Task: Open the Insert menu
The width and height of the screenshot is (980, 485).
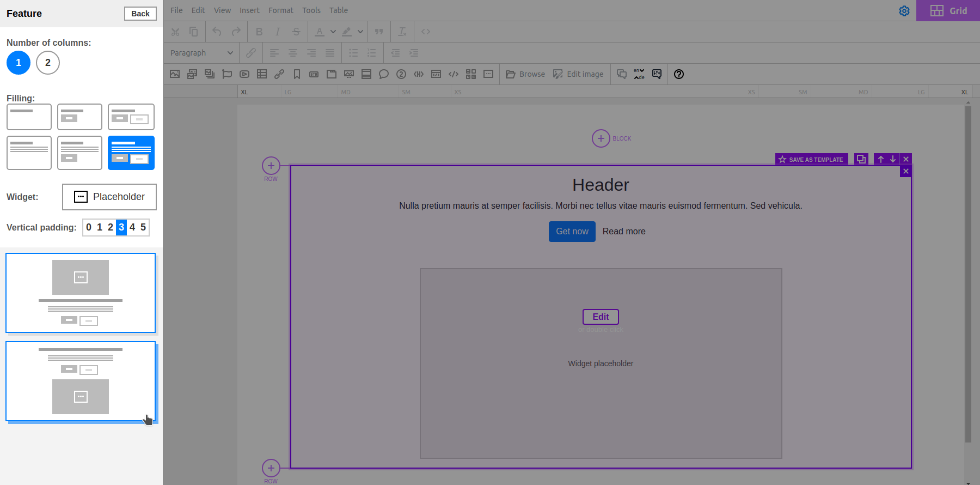Action: 249,10
